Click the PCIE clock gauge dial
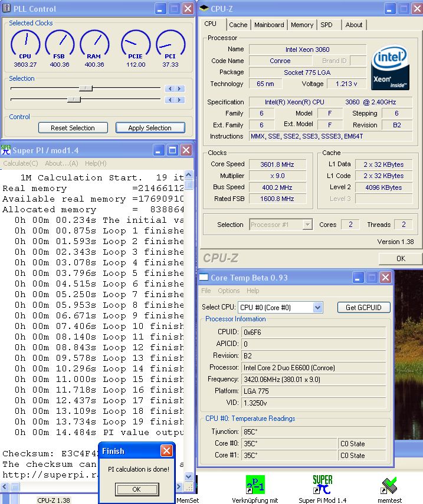423x504 pixels. 136,44
